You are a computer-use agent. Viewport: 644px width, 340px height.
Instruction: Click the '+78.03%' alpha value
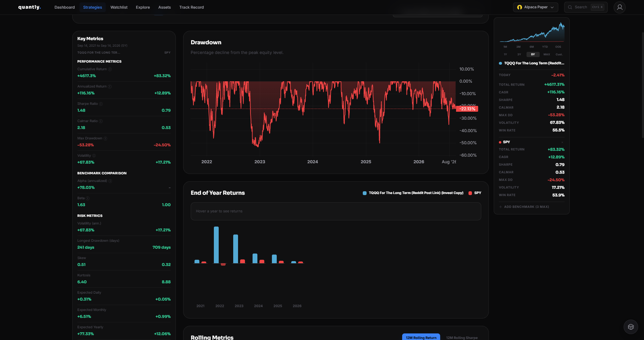click(x=86, y=187)
